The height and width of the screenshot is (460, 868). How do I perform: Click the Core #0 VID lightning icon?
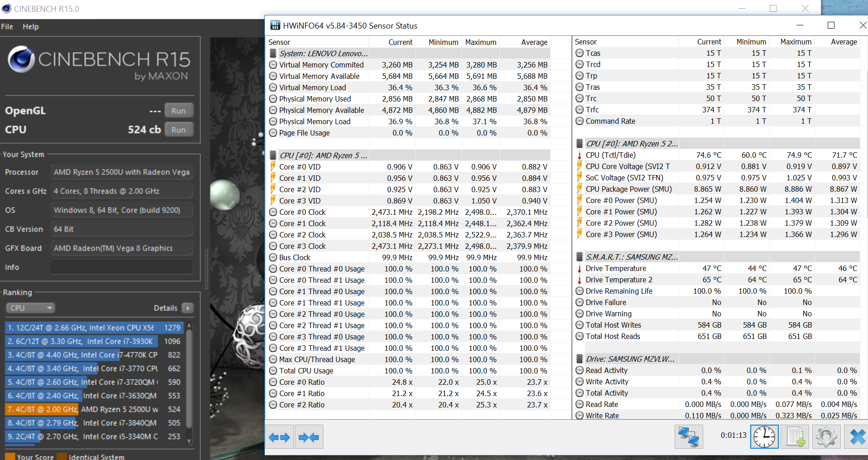coord(273,166)
